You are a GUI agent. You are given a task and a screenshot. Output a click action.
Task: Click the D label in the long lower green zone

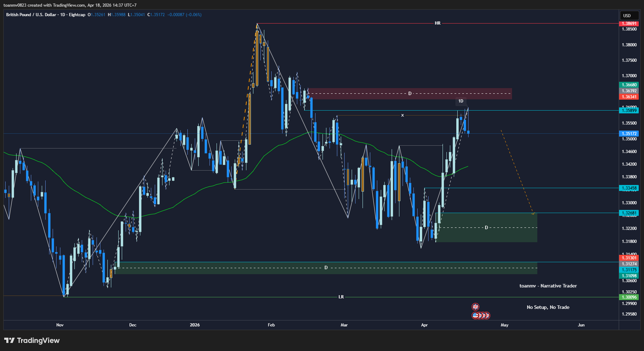coord(326,268)
